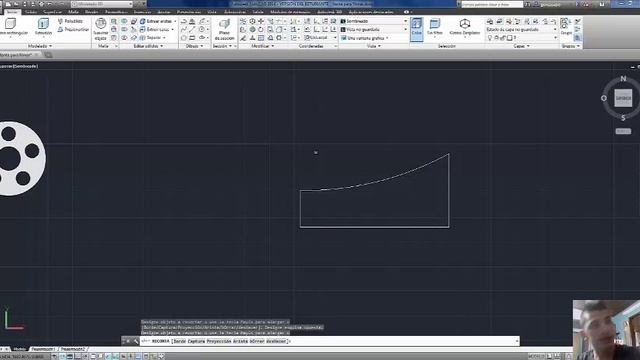Expand the Modificar panel
Image resolution: width=640 pixels, height=360 pixels.
coord(262,46)
